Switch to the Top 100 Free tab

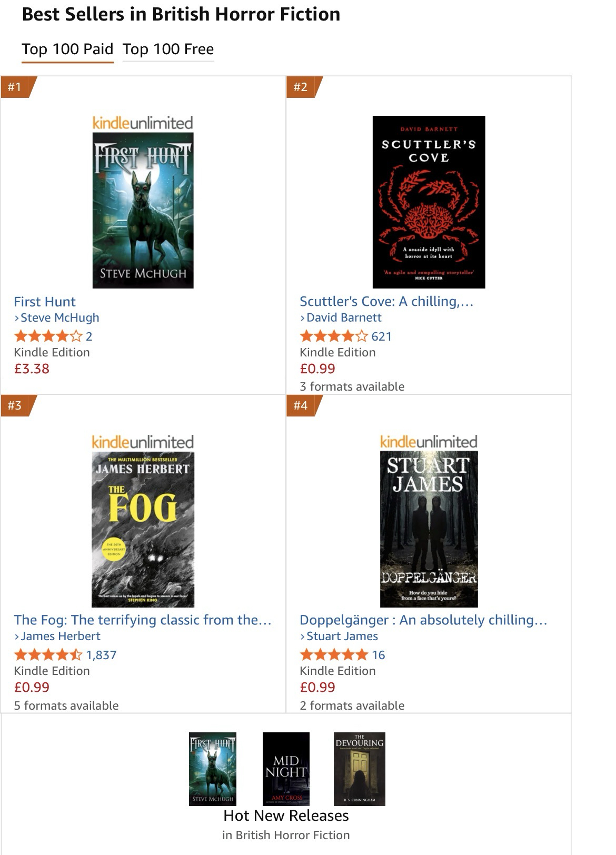[168, 49]
